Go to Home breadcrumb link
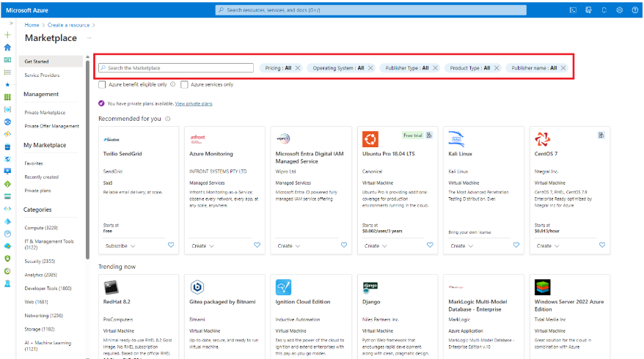644x359 pixels. (32, 25)
